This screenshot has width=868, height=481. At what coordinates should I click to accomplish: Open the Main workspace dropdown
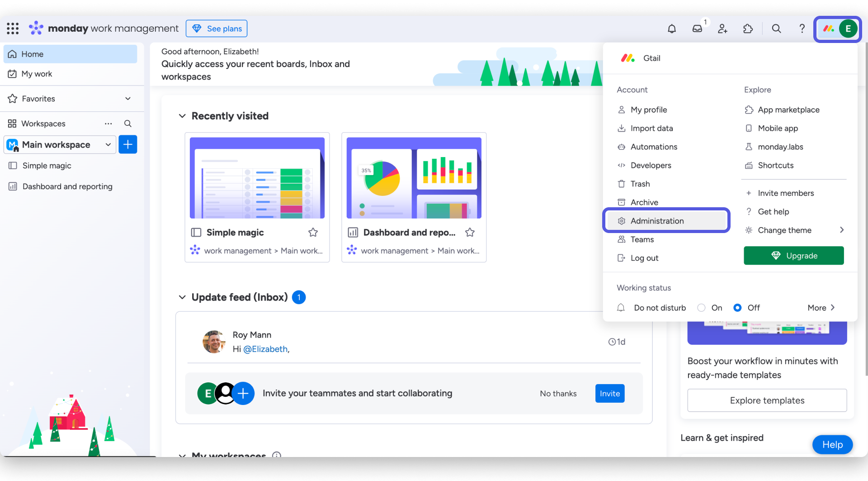[60, 144]
